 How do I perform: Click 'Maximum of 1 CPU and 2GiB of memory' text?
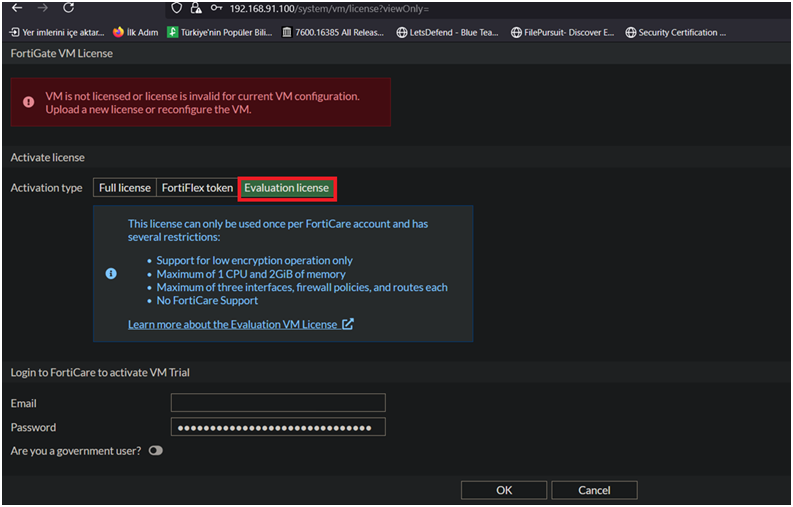pyautogui.click(x=251, y=274)
